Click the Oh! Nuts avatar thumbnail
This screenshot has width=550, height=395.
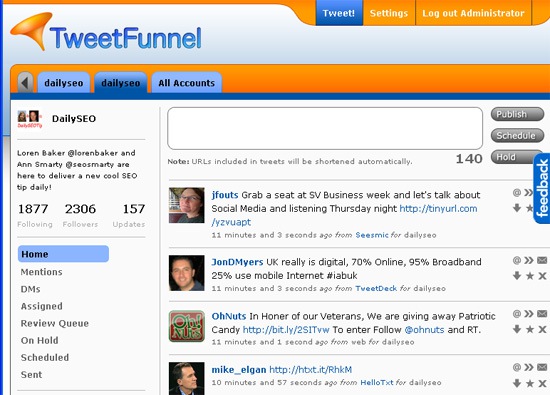[187, 326]
